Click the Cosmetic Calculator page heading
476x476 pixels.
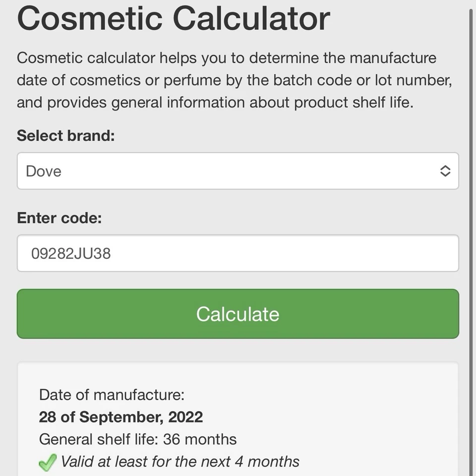[173, 18]
